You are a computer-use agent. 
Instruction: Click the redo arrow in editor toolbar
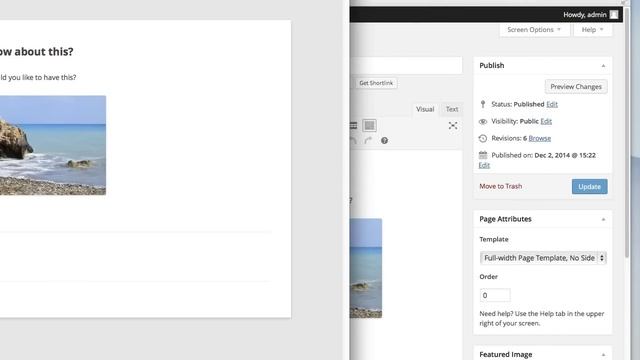(368, 140)
